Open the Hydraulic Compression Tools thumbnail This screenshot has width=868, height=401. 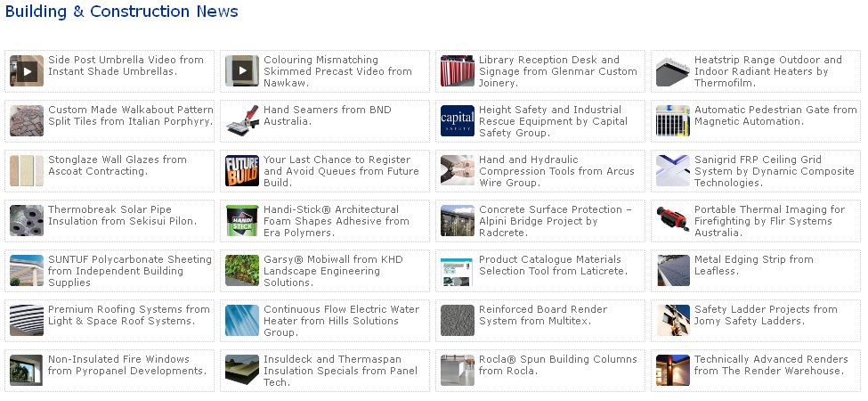pyautogui.click(x=458, y=170)
